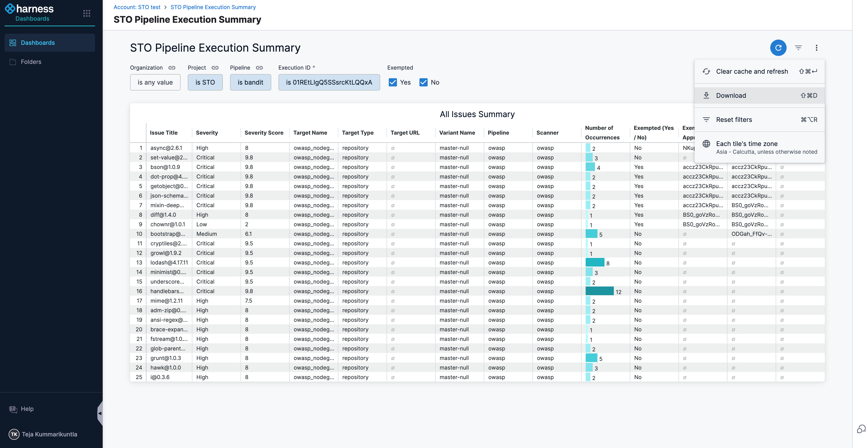Click the link icon next to Organization
Viewport: 868px width, 448px height.
(172, 68)
